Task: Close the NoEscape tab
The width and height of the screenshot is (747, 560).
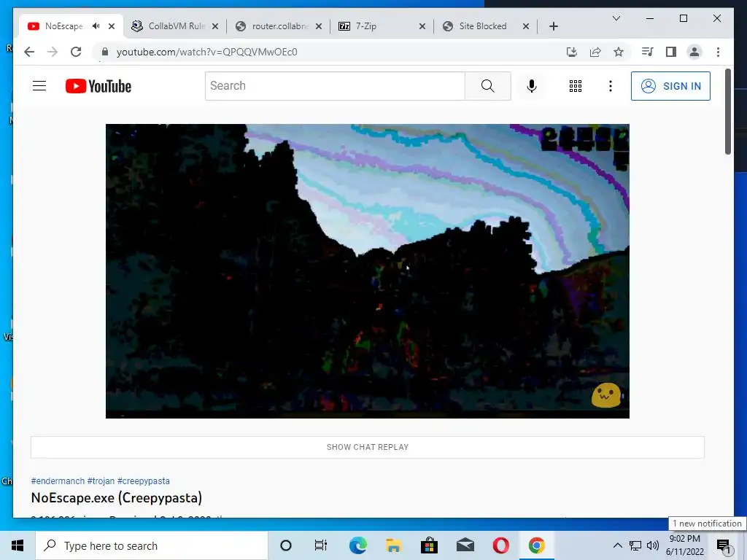Action: coord(112,26)
